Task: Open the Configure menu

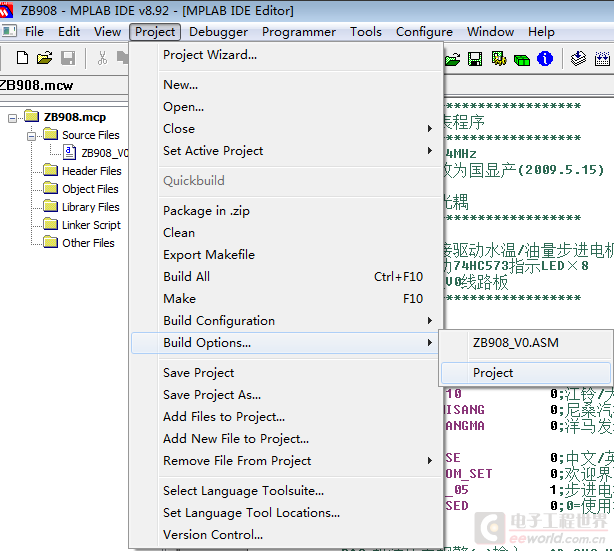Action: (x=424, y=31)
